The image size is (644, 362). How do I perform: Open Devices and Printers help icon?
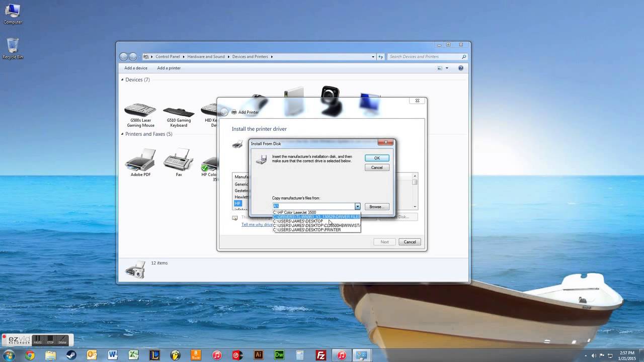[x=460, y=68]
